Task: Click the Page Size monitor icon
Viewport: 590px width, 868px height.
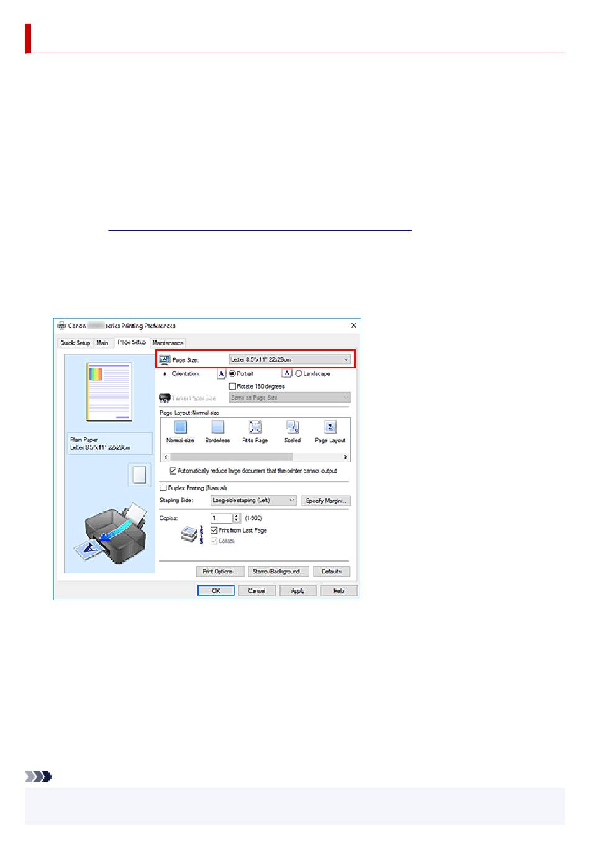Action: point(165,359)
